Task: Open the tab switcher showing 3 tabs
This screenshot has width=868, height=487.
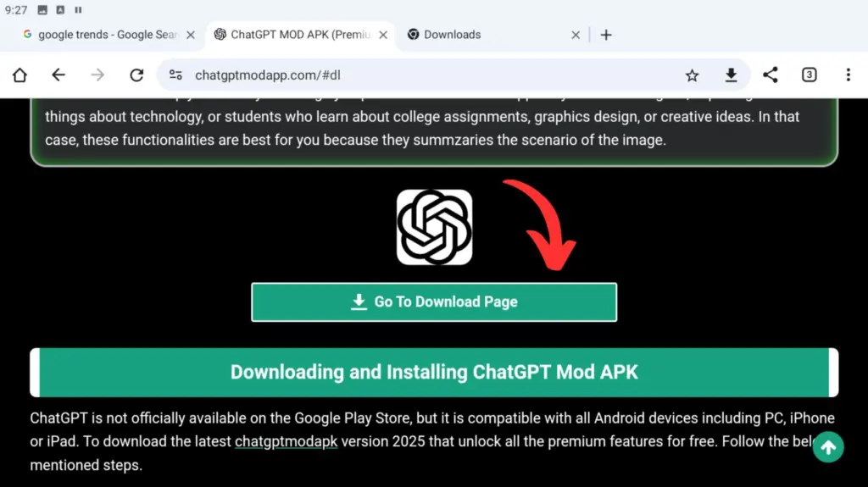Action: pos(810,75)
